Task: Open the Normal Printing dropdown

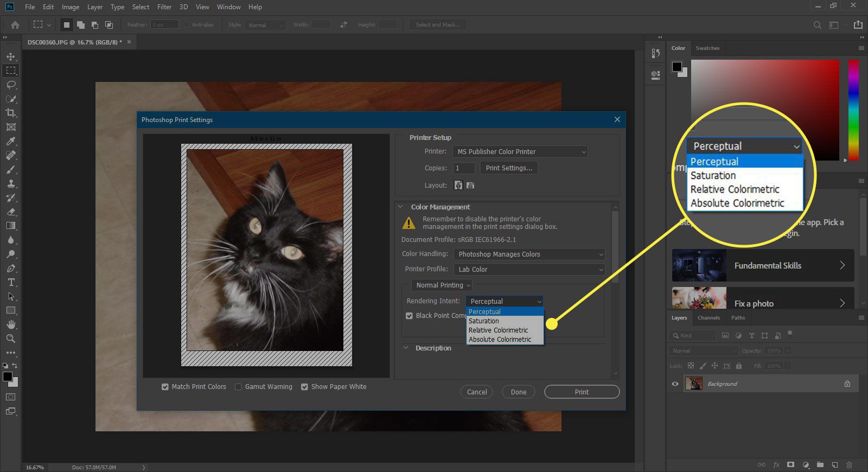Action: [442, 285]
